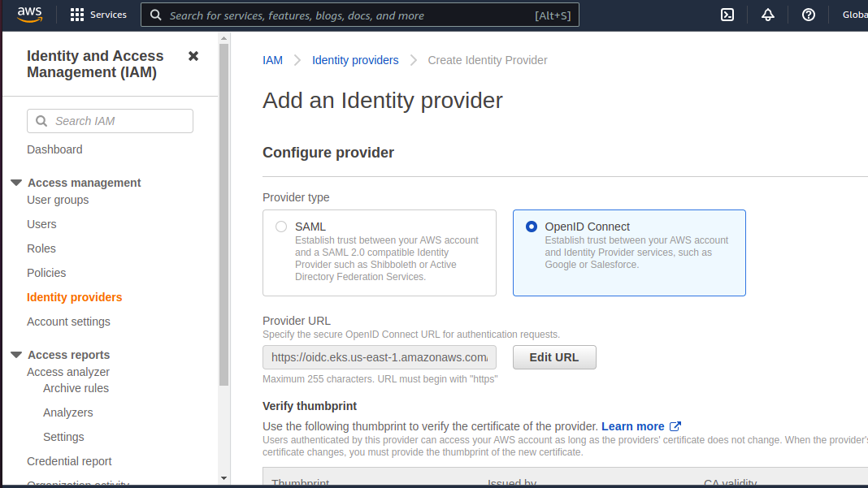
Task: Click the AWS logo home icon
Action: coord(29,15)
